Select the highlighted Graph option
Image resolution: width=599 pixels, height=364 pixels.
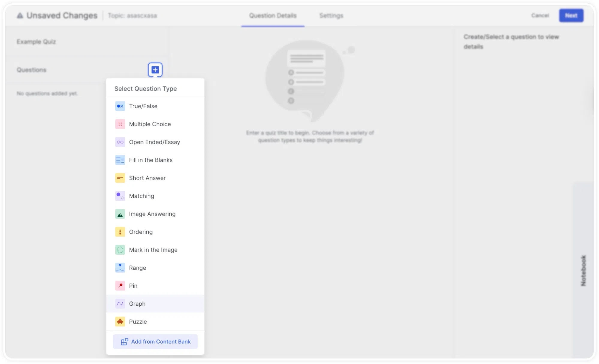click(x=155, y=304)
